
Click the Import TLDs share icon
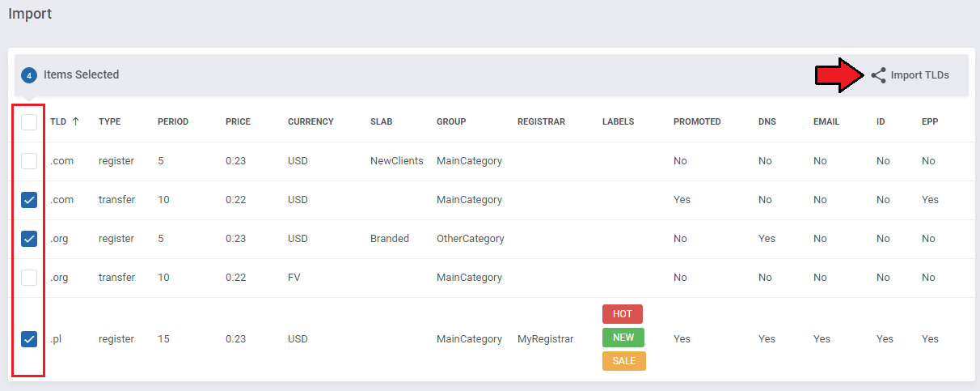(x=878, y=75)
